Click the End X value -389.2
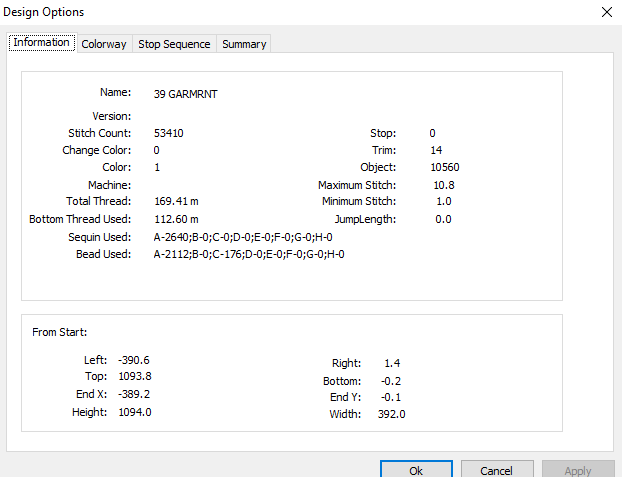Image resolution: width=622 pixels, height=477 pixels. [134, 394]
